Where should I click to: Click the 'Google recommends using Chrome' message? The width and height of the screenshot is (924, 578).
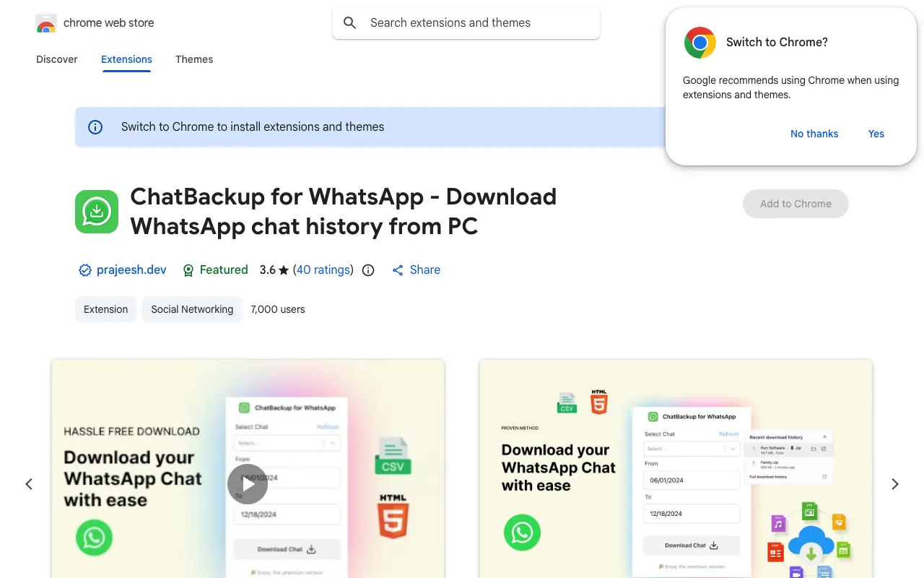coord(791,87)
